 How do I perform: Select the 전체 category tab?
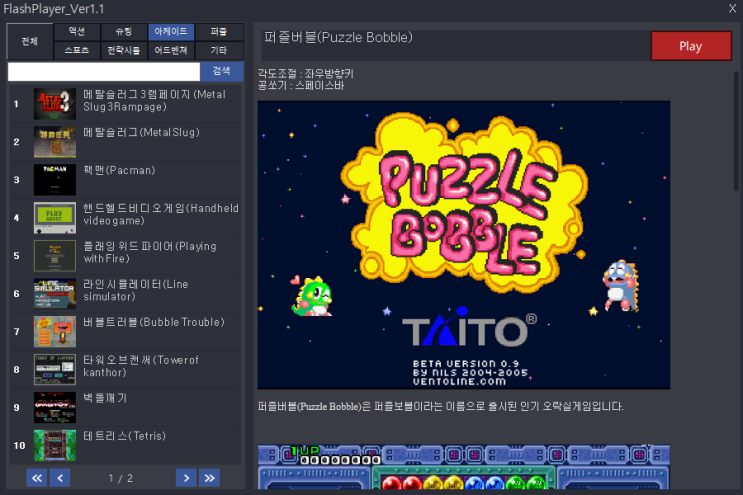point(29,41)
